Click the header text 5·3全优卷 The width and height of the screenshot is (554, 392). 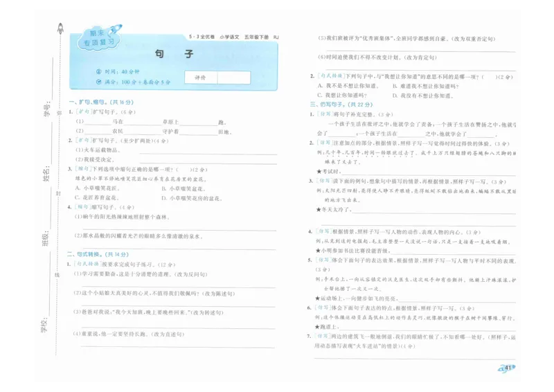tap(202, 37)
